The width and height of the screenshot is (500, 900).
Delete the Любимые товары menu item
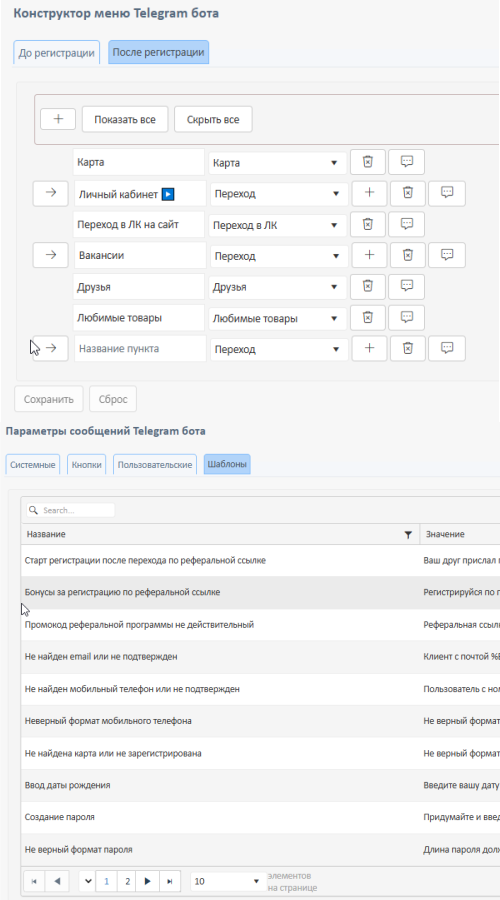368,317
